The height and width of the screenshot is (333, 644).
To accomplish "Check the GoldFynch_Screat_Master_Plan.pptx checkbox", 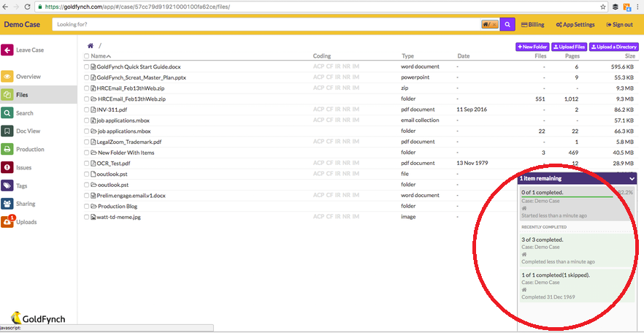I will tap(87, 77).
